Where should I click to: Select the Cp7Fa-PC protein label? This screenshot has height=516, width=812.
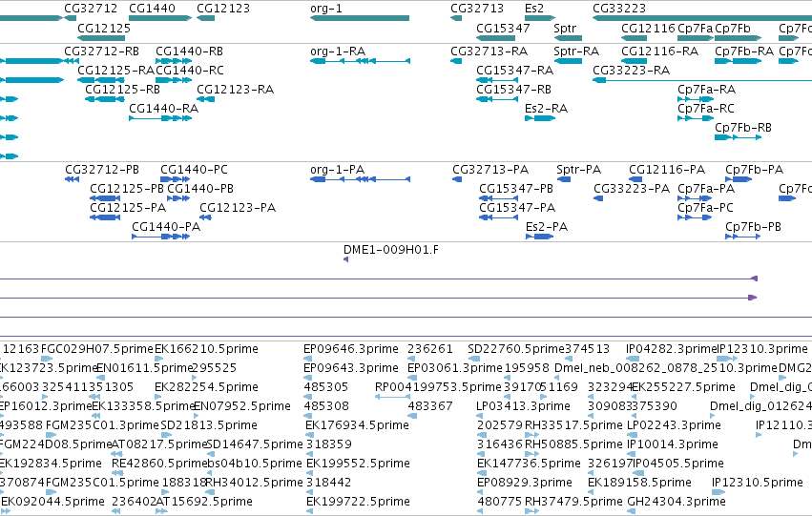(705, 208)
